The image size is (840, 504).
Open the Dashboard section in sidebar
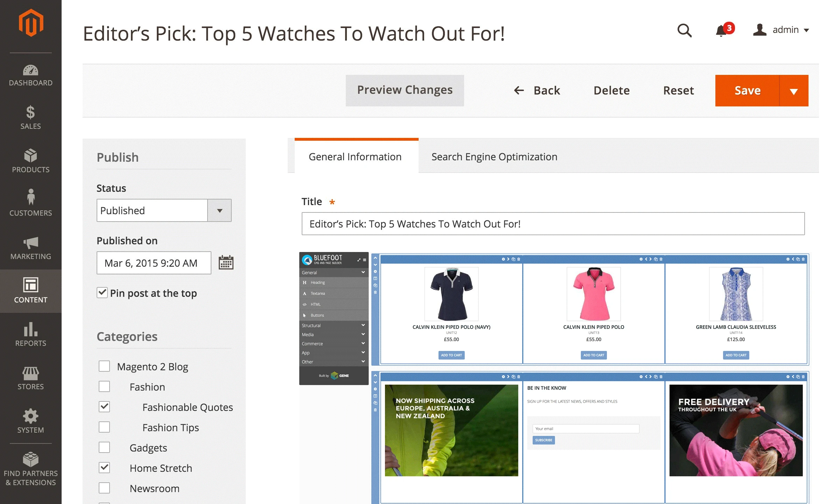point(31,75)
